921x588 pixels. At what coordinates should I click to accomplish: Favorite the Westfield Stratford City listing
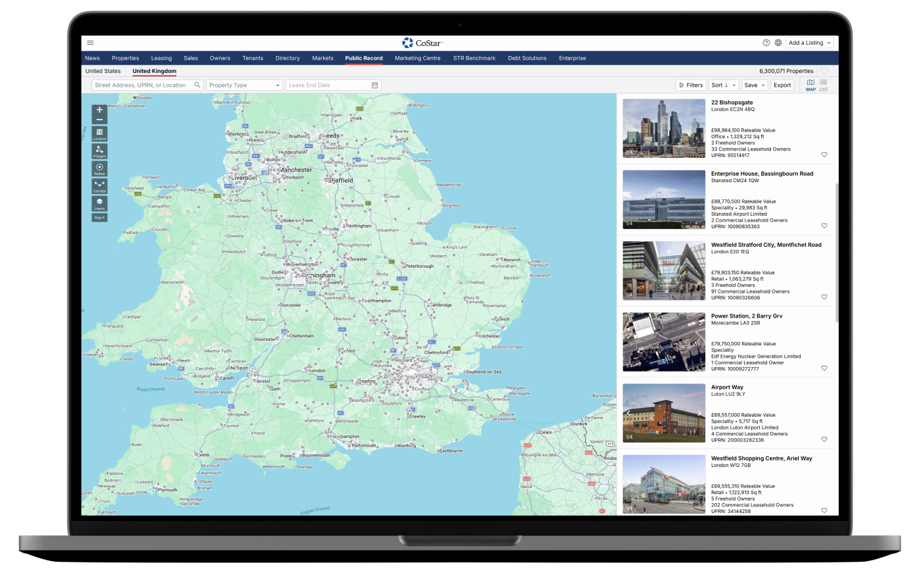(x=824, y=297)
